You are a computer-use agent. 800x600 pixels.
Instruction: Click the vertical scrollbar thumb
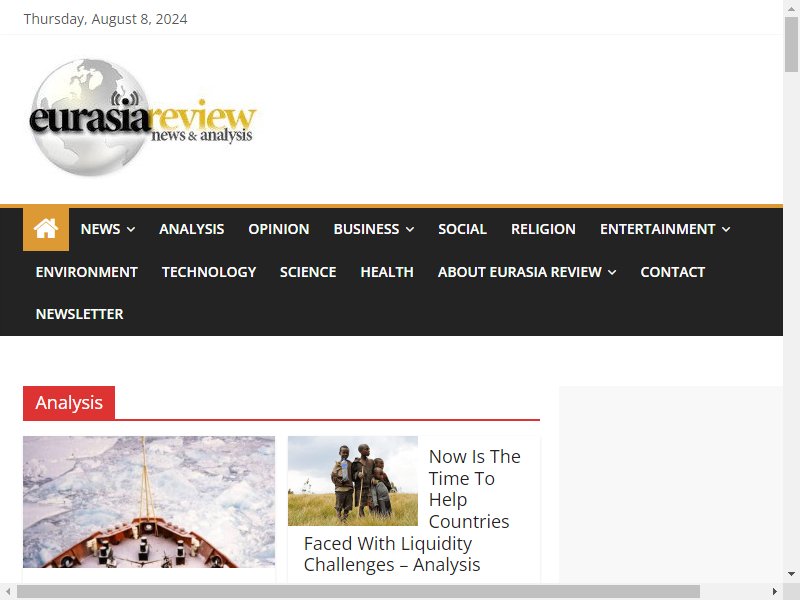pos(791,44)
